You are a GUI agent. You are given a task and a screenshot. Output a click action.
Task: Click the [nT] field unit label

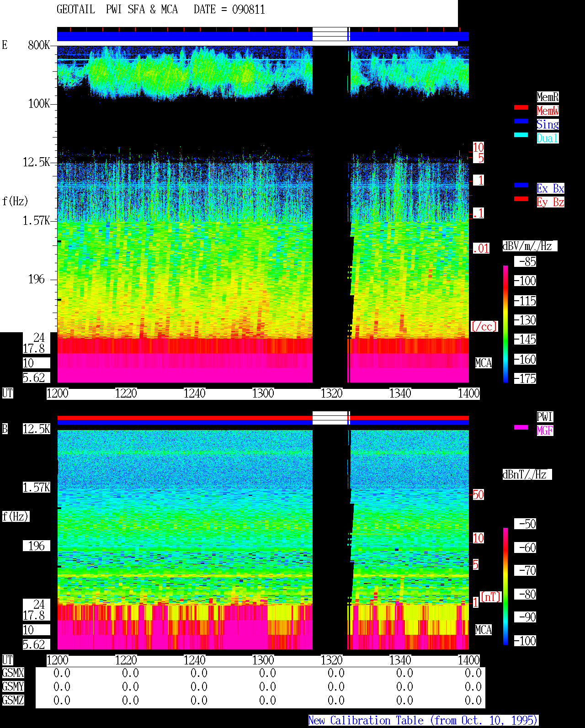point(491,597)
